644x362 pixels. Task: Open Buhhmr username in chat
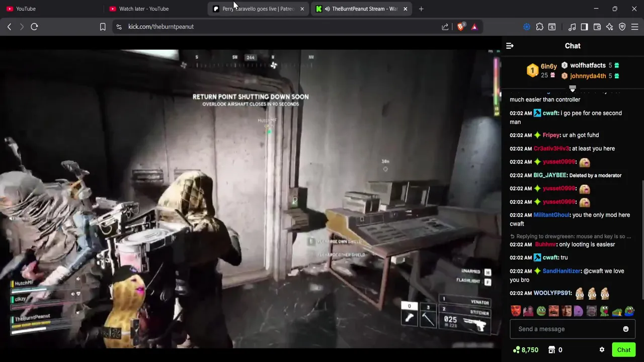[x=545, y=244]
